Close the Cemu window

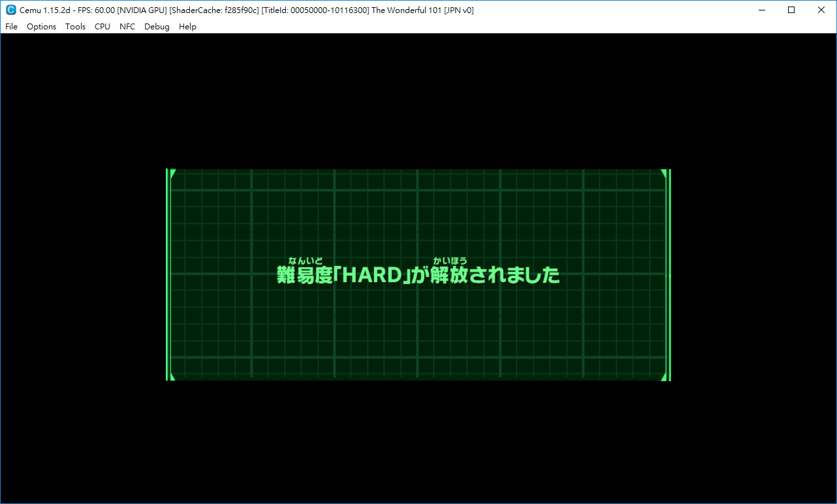coord(821,10)
